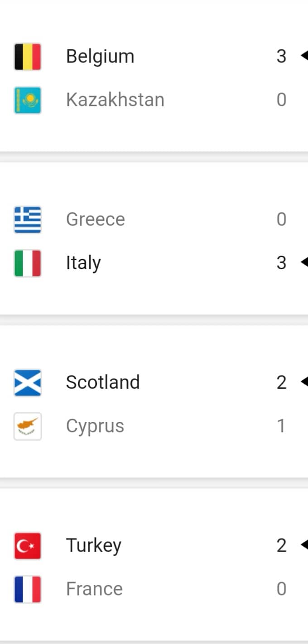Open the Kazakhstan team name
The image size is (308, 644).
coord(115,100)
